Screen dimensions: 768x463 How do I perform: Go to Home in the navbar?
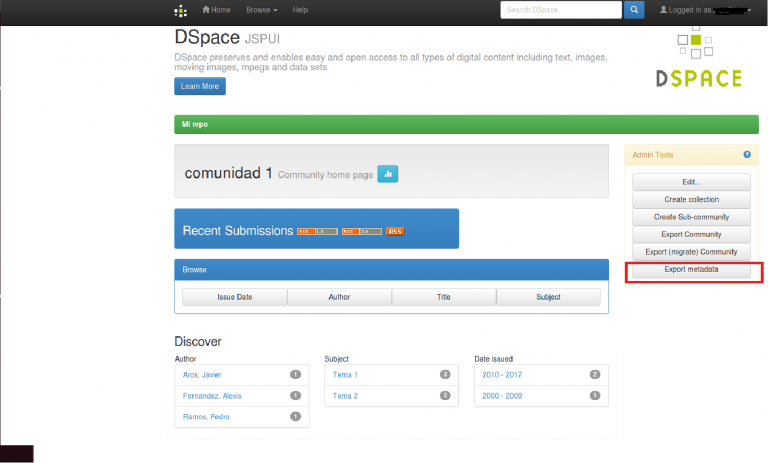coord(216,10)
